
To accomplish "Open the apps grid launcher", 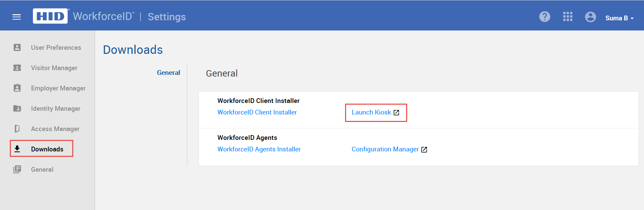I will coord(568,17).
